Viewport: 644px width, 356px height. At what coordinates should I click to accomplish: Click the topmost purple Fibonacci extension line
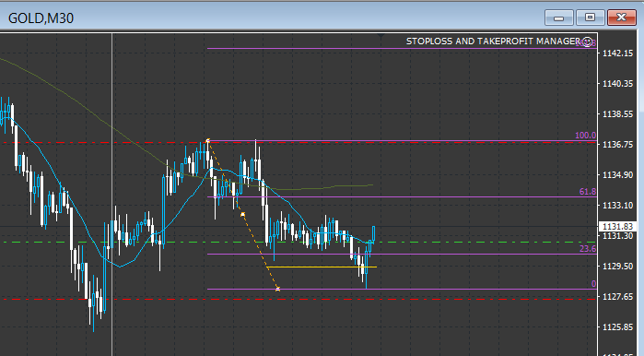(402, 49)
